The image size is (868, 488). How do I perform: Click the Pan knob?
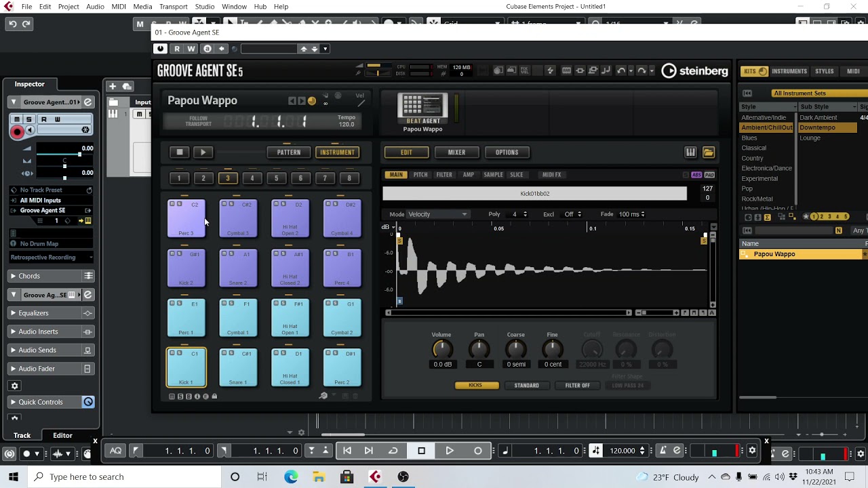pos(479,349)
